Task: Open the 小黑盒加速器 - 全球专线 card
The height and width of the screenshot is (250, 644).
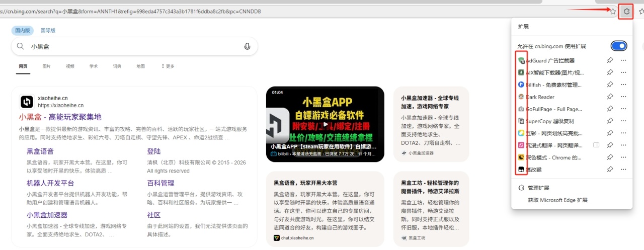Action: coord(431,124)
